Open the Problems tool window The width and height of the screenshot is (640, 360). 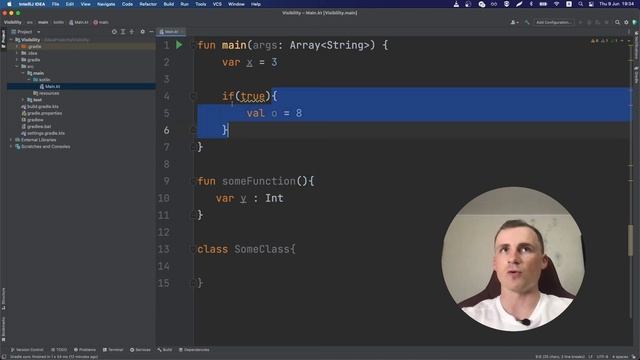click(84, 350)
